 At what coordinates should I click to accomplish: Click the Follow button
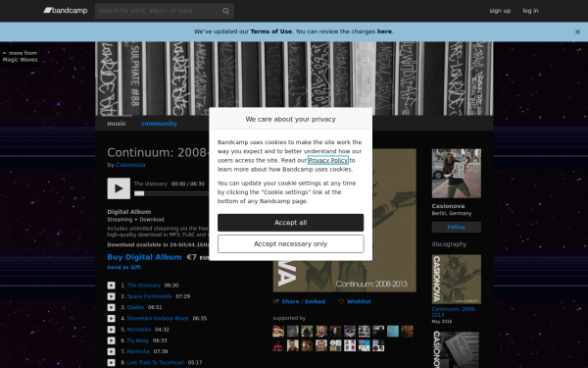[x=457, y=228]
